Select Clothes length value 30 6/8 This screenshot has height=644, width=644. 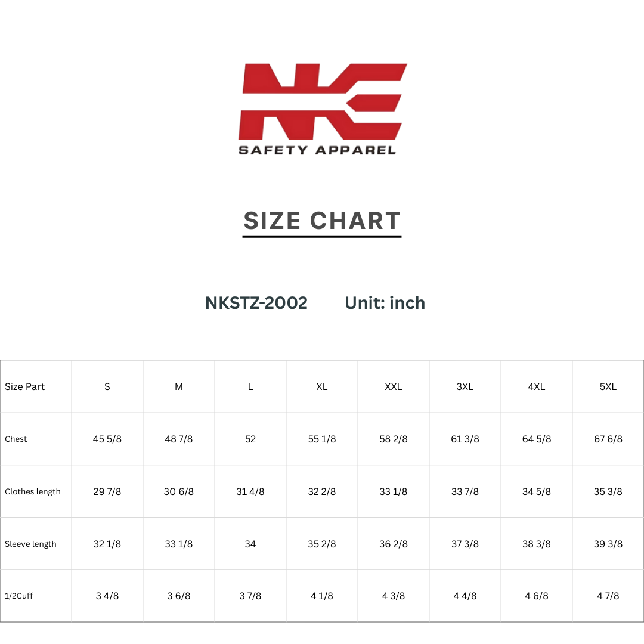[x=179, y=491]
